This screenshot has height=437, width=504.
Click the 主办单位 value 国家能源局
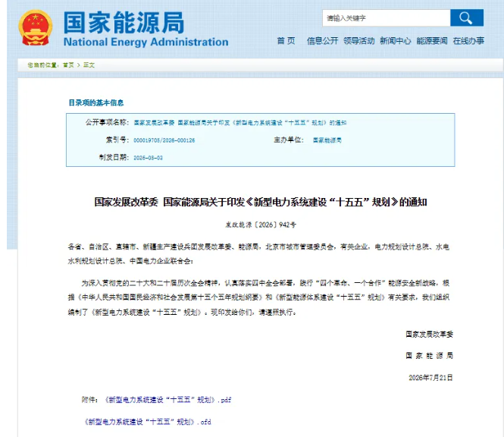tap(327, 140)
